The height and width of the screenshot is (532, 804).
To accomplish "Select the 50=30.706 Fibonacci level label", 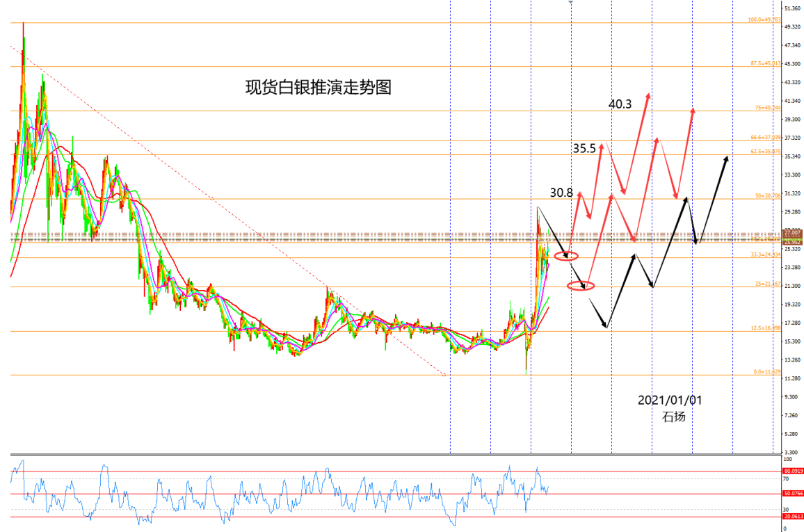I will coord(768,196).
